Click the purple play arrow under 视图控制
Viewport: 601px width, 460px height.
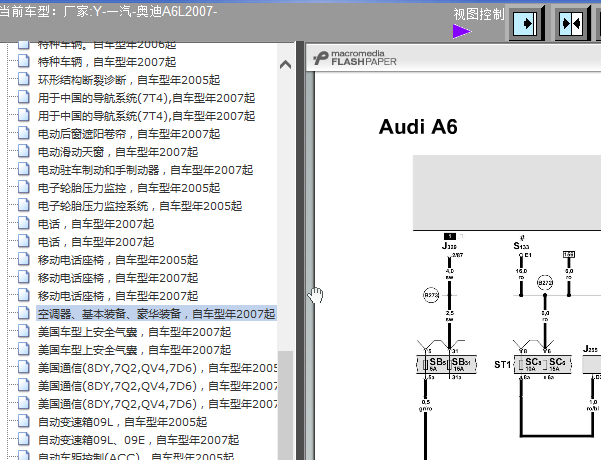point(461,31)
